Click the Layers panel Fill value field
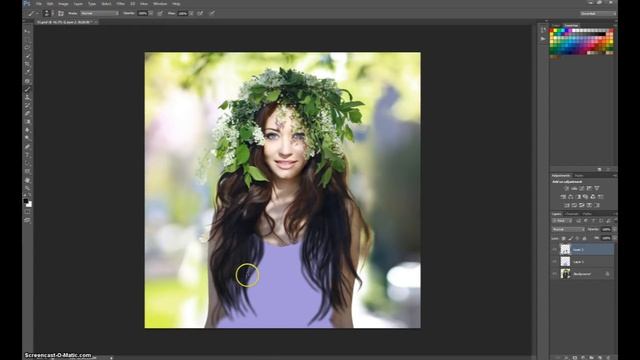The image size is (640, 360). tap(606, 238)
